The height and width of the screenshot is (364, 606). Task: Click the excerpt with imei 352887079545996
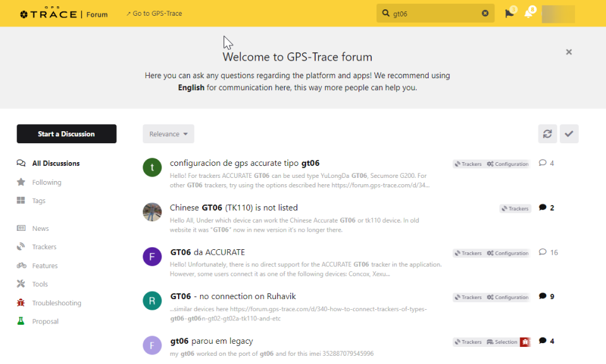[271, 353]
